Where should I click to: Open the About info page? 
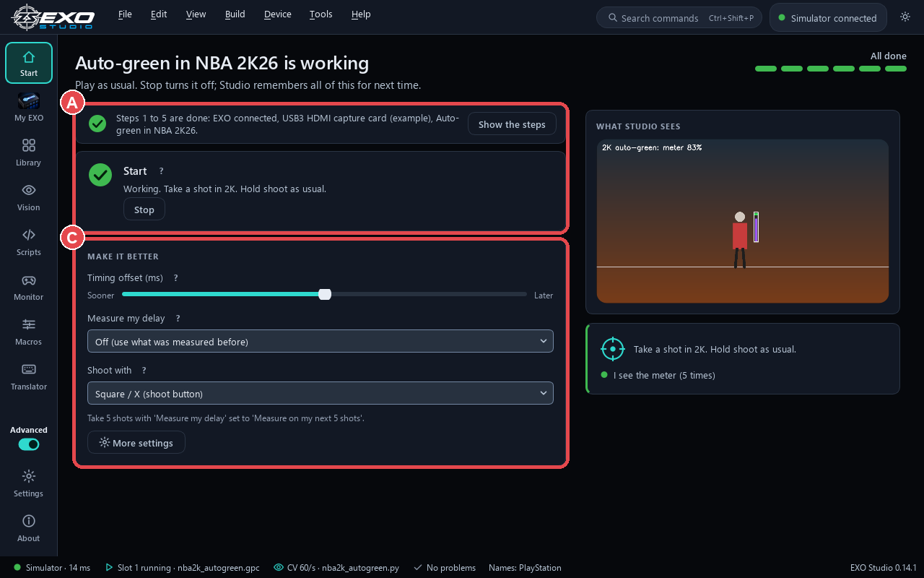pyautogui.click(x=29, y=528)
